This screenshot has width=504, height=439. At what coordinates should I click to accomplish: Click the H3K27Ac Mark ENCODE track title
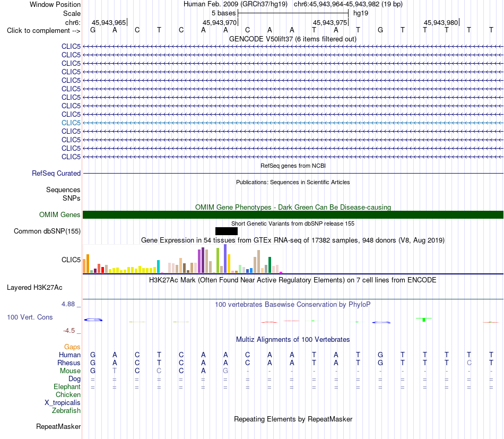point(293,280)
